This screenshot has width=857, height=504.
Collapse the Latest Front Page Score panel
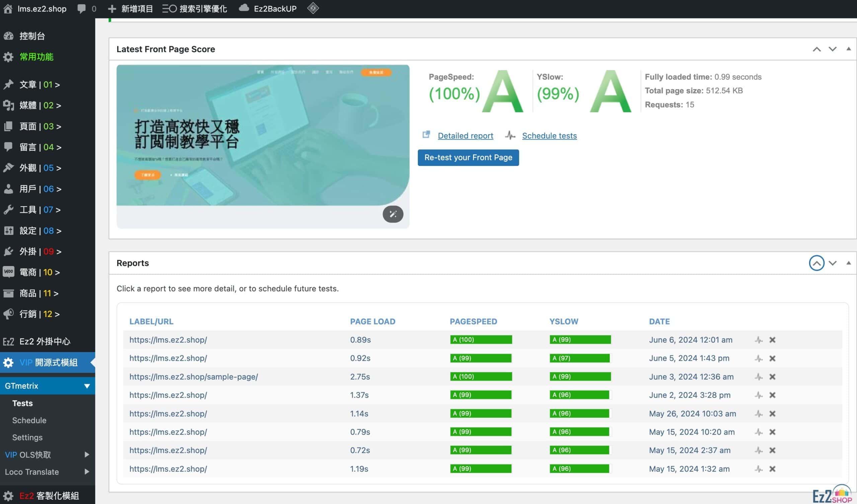pyautogui.click(x=849, y=49)
